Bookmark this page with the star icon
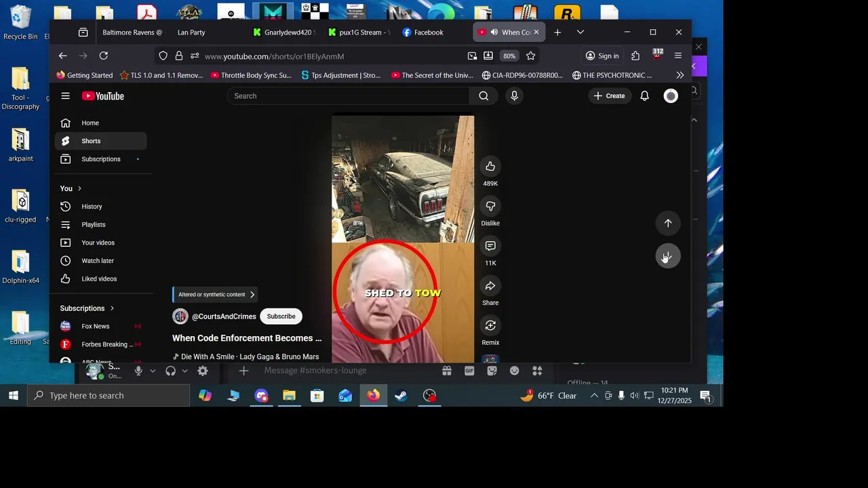 tap(531, 56)
